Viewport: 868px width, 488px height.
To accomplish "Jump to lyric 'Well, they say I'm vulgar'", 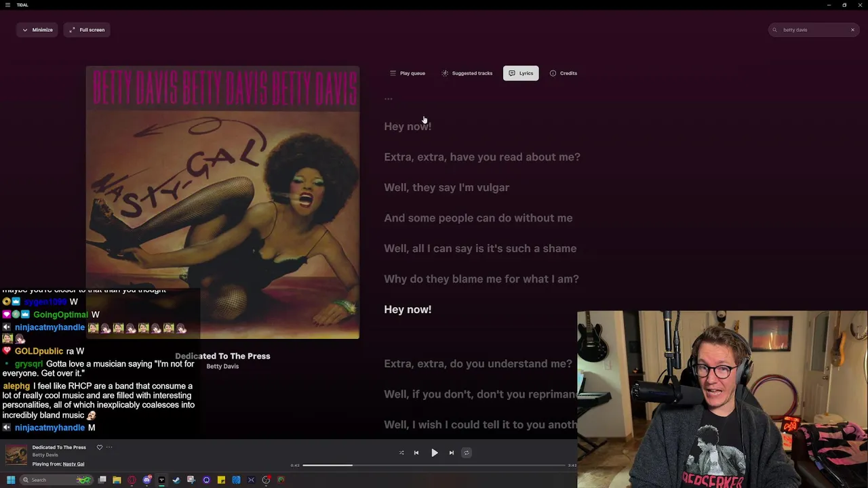I will [x=446, y=187].
